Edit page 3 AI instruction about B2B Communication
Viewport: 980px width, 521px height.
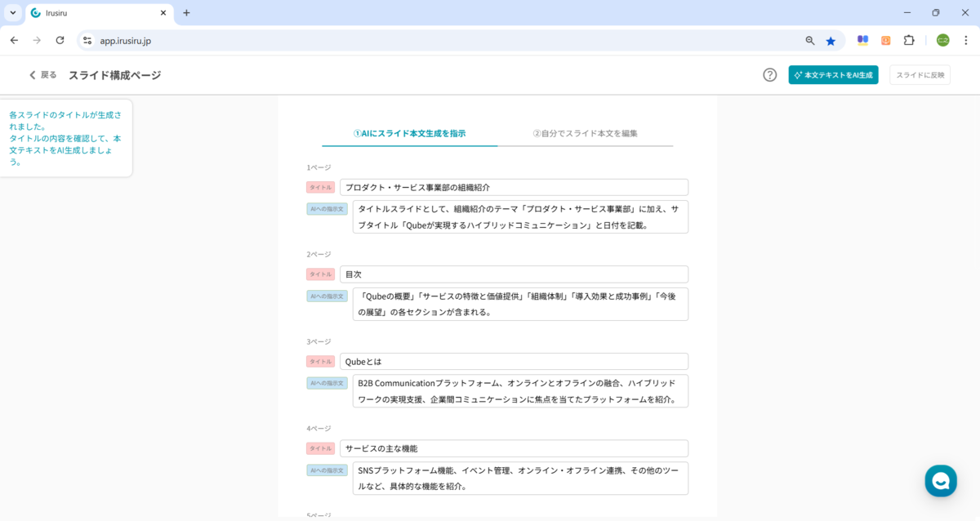coord(520,390)
